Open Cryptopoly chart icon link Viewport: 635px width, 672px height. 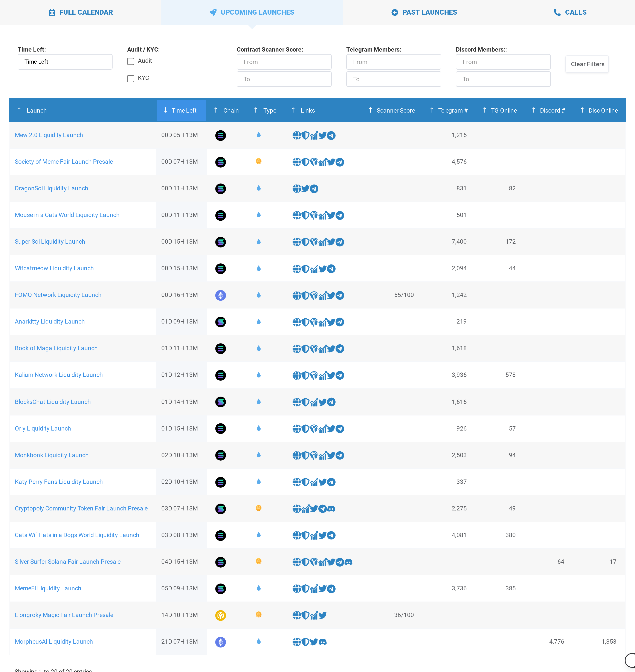coord(305,509)
